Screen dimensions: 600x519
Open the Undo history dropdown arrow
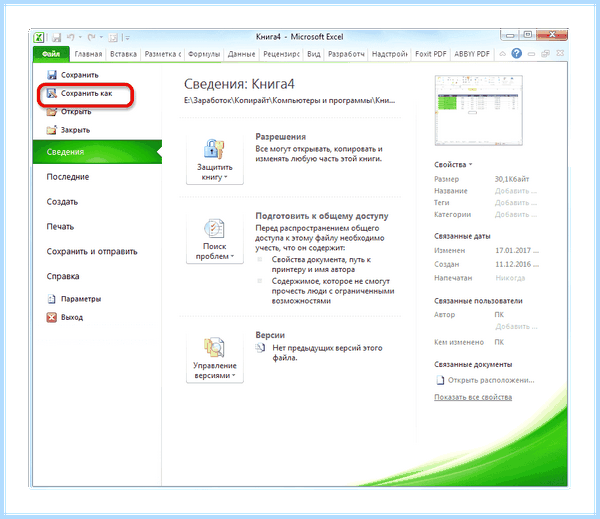[80, 37]
